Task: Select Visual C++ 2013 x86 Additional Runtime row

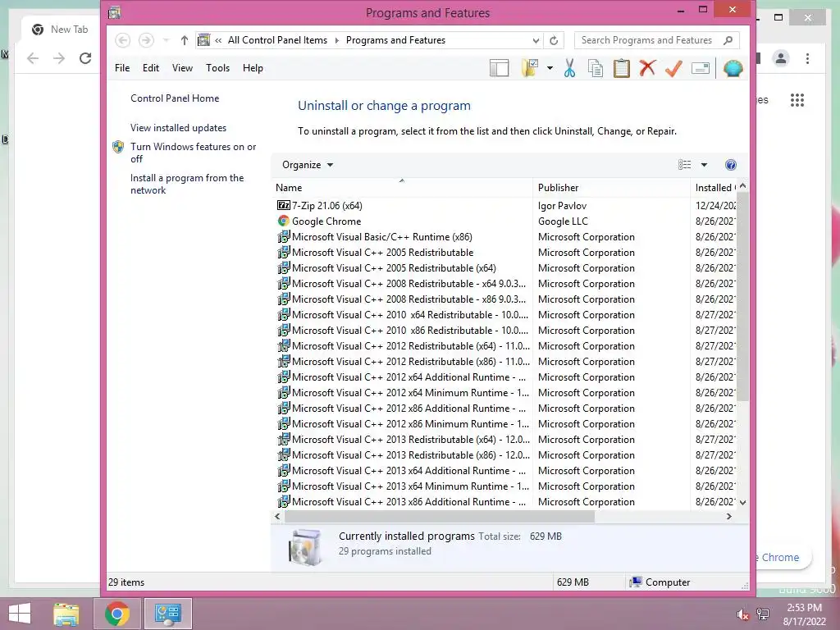Action: pos(409,502)
